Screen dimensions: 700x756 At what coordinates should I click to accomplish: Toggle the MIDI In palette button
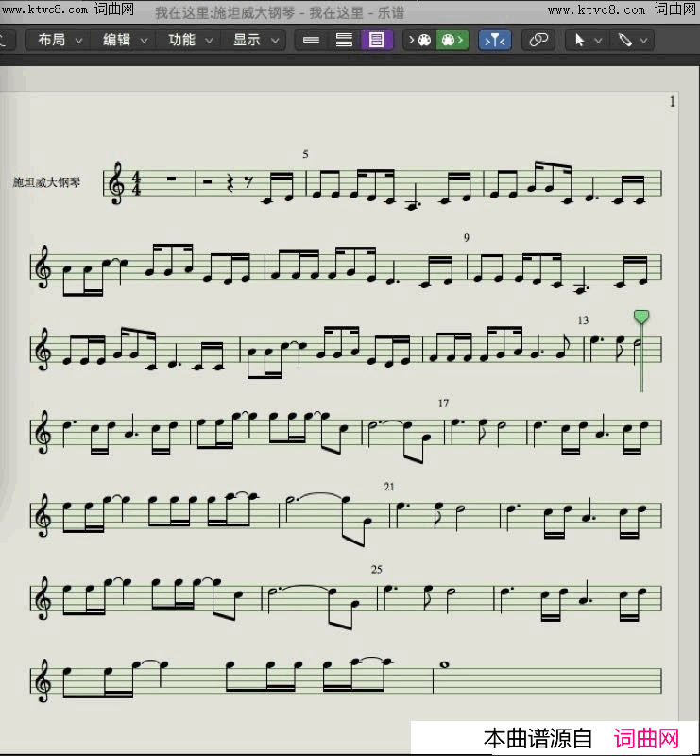pos(418,40)
